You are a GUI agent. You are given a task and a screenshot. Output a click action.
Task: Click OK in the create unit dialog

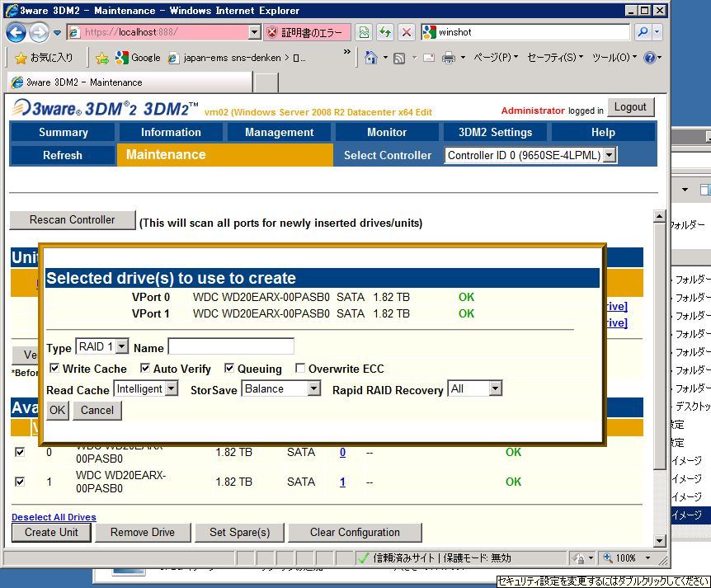pos(57,411)
